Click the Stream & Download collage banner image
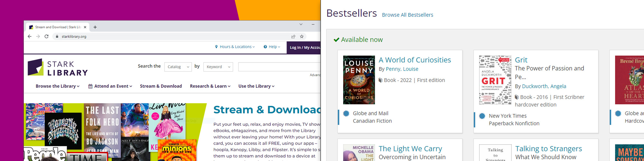Image resolution: width=644 pixels, height=161 pixels. pos(115,132)
